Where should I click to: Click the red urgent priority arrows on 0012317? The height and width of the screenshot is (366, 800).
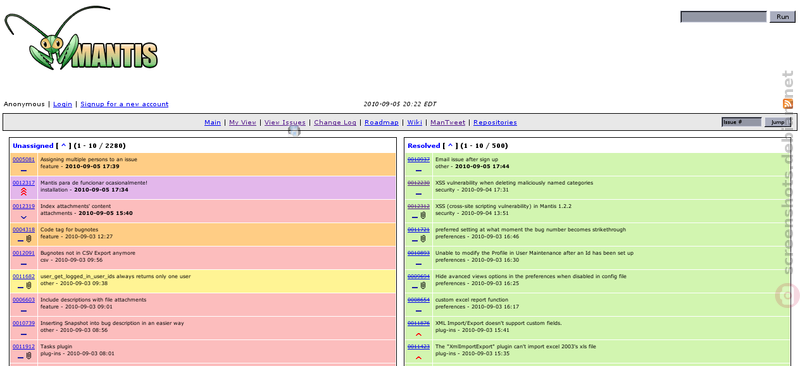coord(23,192)
